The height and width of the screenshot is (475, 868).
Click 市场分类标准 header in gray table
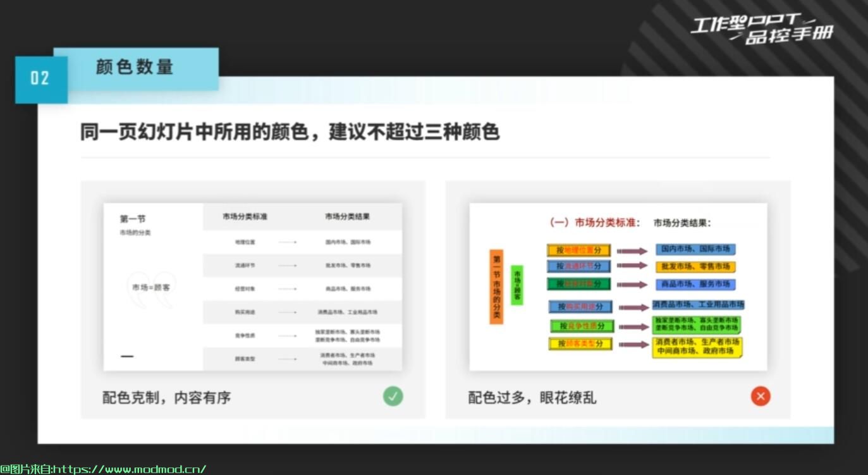[245, 217]
